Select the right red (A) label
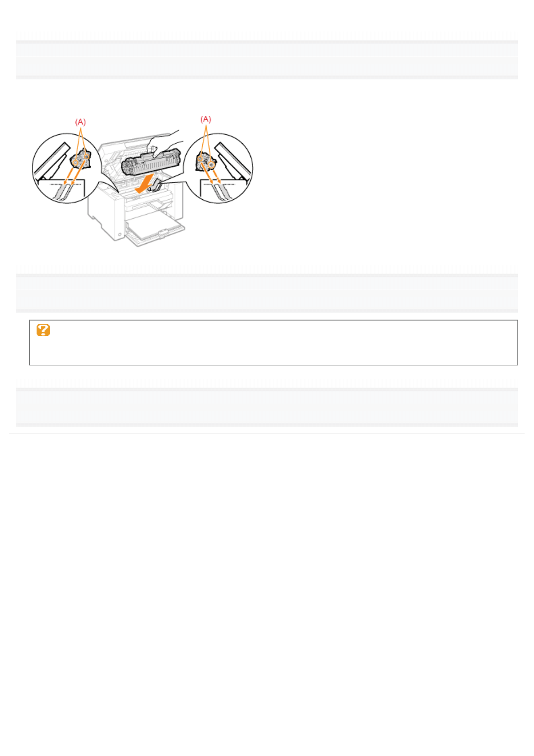Viewport: 534px width, 756px height. (206, 119)
